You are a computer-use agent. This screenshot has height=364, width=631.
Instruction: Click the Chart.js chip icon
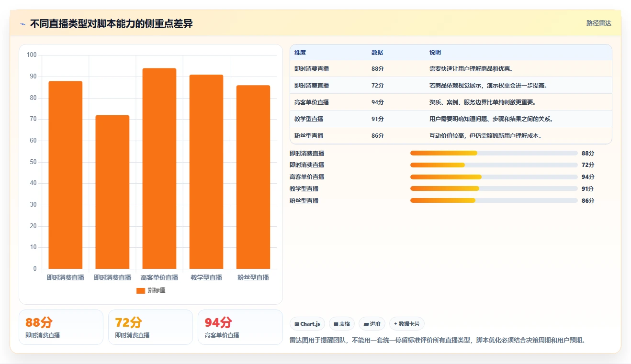click(297, 324)
